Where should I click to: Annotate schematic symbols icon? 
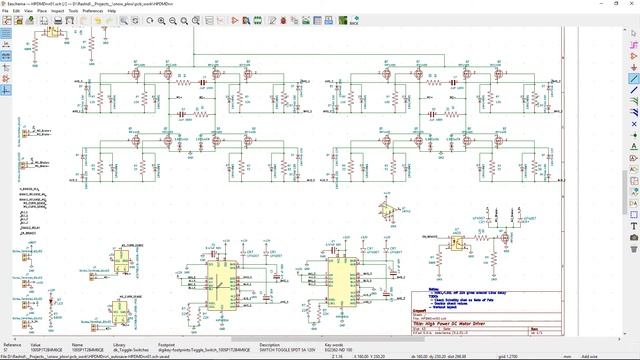pos(272,20)
